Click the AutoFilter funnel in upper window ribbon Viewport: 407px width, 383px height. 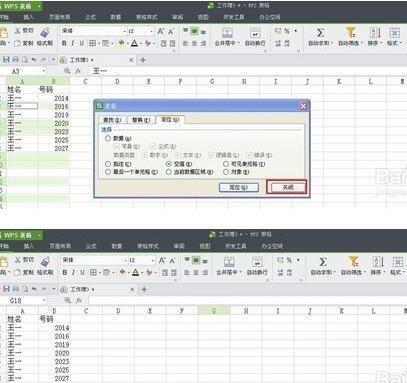[350, 33]
